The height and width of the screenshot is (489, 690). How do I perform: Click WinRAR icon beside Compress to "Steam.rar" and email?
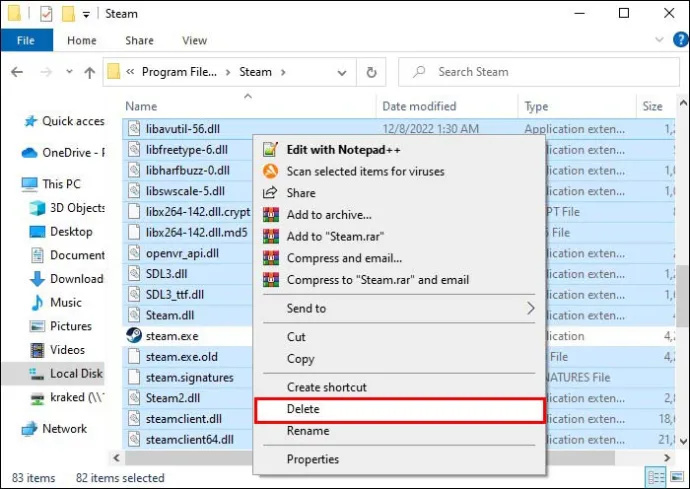point(271,279)
